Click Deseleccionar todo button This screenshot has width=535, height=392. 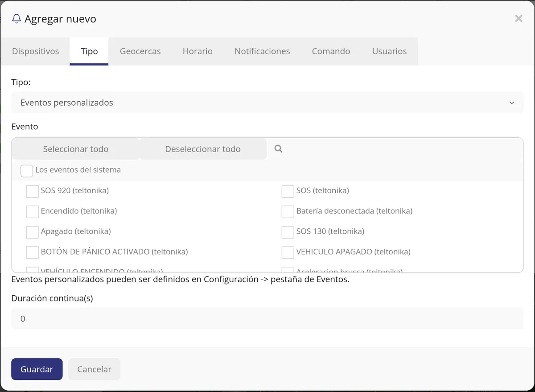pos(203,149)
